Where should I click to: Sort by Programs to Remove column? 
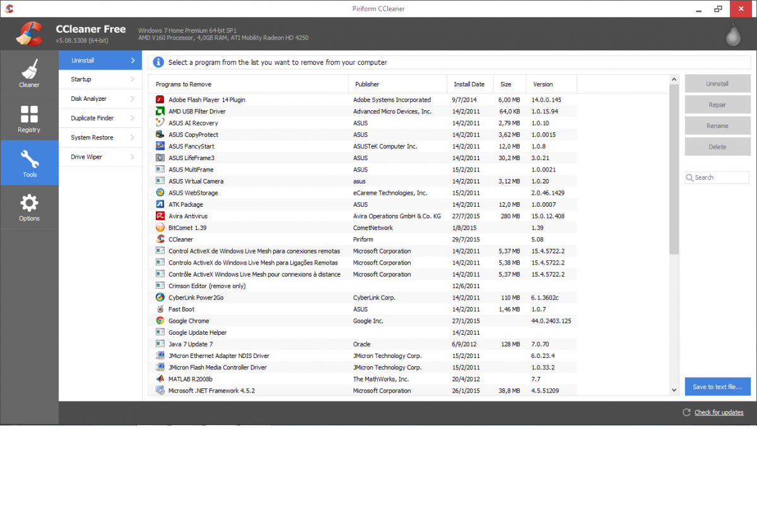click(249, 84)
